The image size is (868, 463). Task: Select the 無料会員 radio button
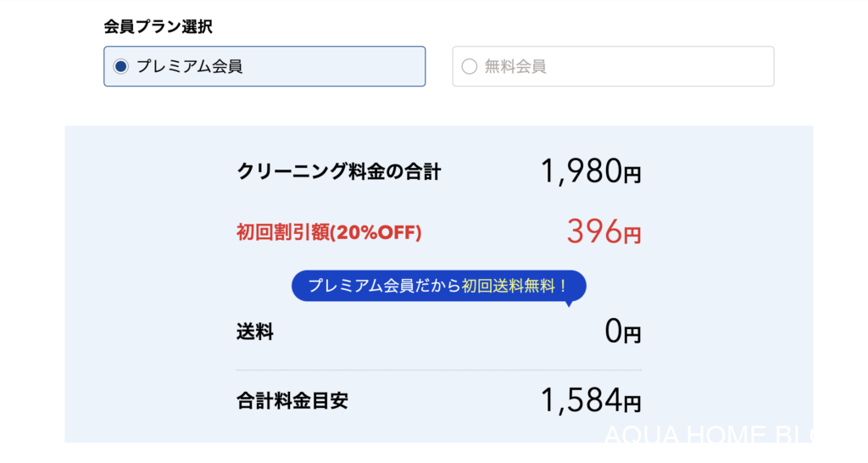pos(469,66)
